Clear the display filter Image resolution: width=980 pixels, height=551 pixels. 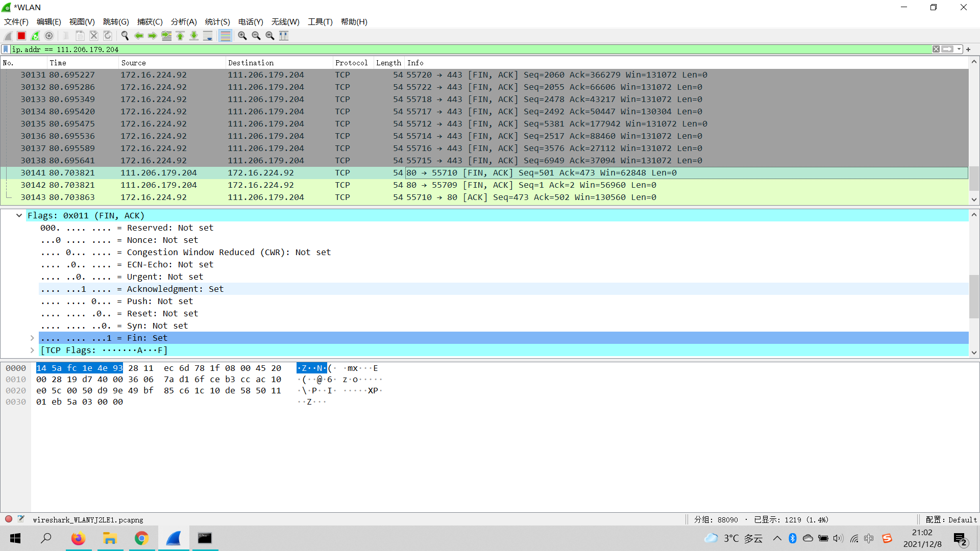click(936, 49)
